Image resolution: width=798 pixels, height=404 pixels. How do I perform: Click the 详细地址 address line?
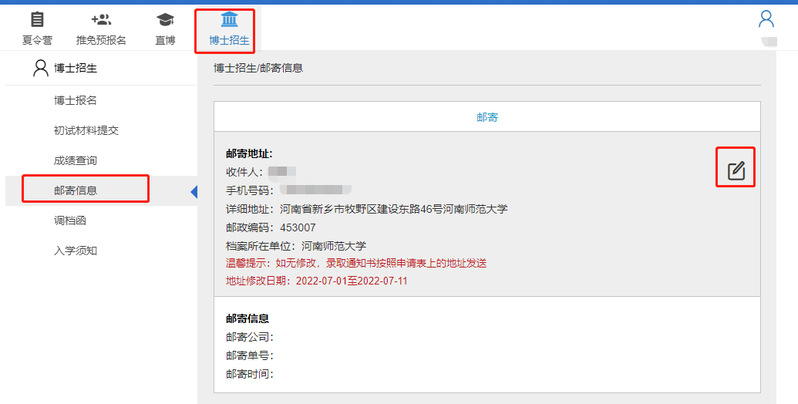click(x=367, y=209)
